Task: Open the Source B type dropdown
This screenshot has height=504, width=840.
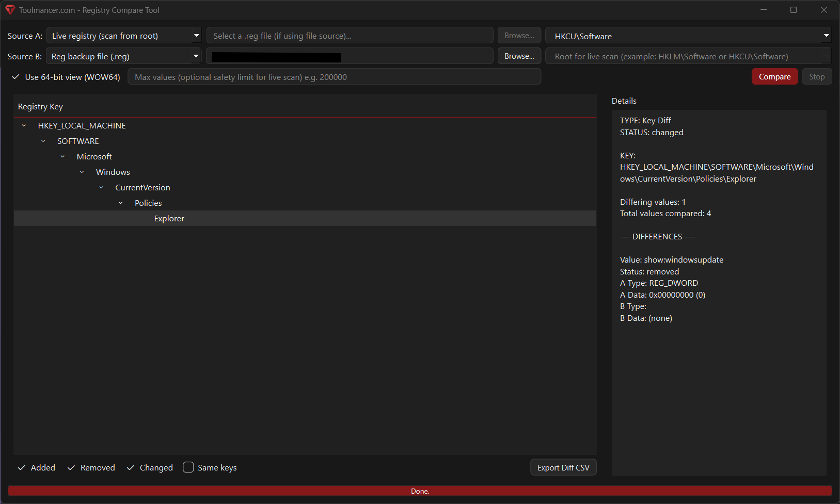Action: (124, 56)
